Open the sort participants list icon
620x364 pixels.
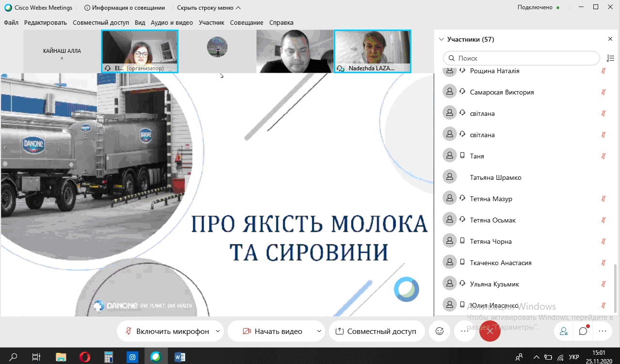click(x=610, y=58)
